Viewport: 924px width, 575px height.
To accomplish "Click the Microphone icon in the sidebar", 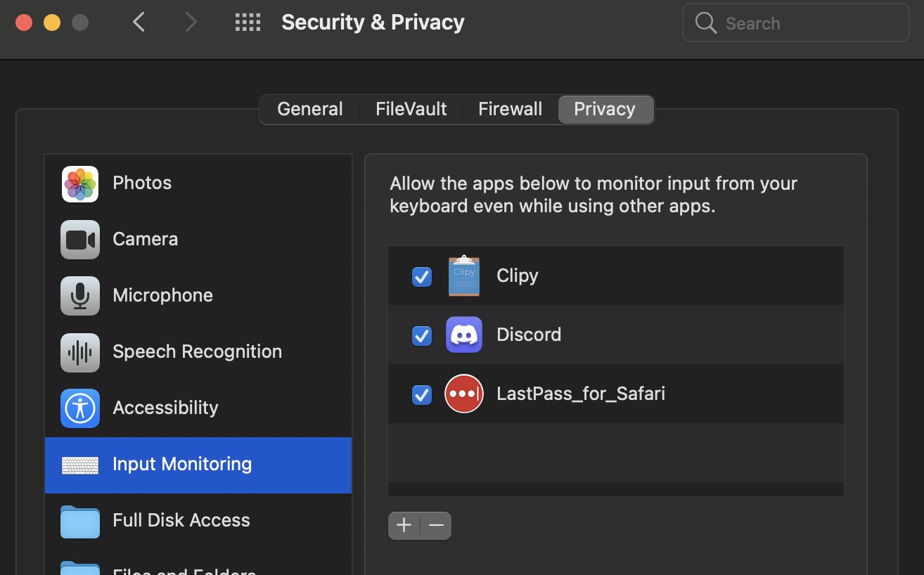I will pyautogui.click(x=80, y=296).
